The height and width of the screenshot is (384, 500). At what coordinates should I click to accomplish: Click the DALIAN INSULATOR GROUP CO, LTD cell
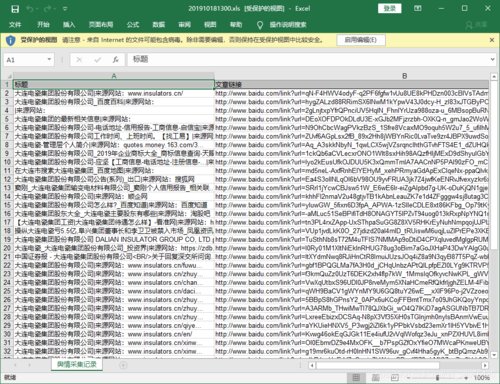tap(114, 239)
